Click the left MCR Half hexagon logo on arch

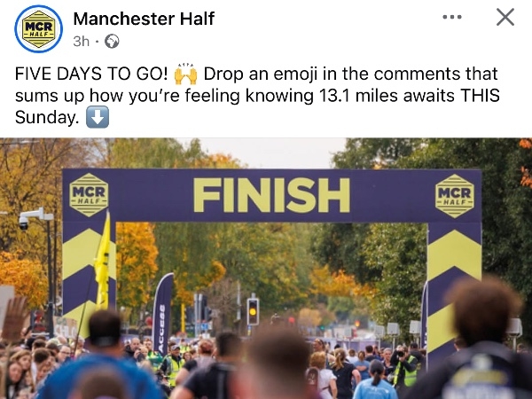[89, 195]
